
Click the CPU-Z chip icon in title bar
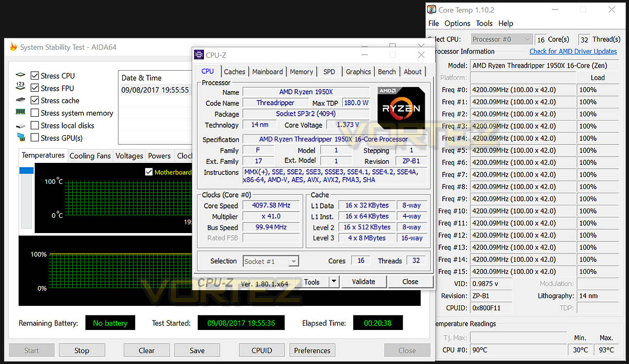click(199, 55)
